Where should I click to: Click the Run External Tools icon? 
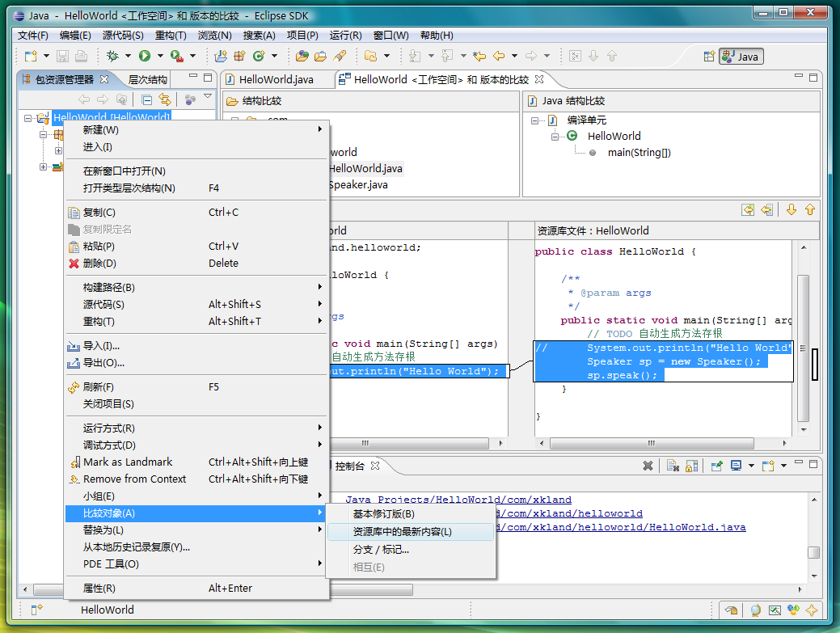[177, 56]
